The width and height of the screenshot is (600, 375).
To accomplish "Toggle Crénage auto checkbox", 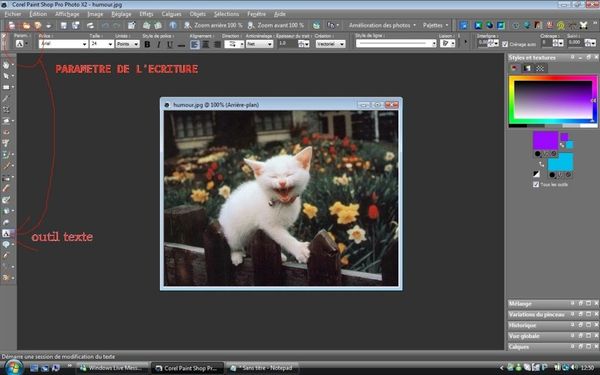I will tap(505, 44).
